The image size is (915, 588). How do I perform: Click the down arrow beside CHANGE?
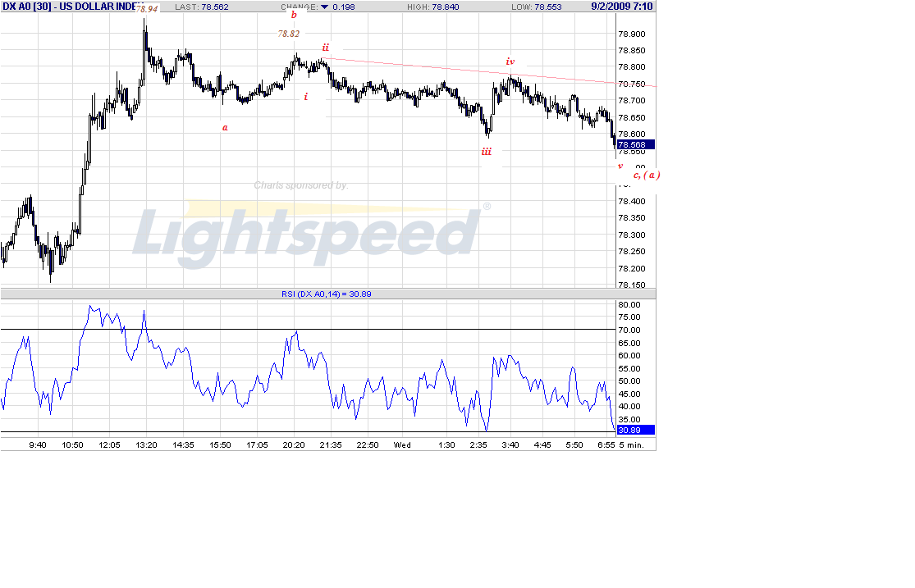click(325, 7)
